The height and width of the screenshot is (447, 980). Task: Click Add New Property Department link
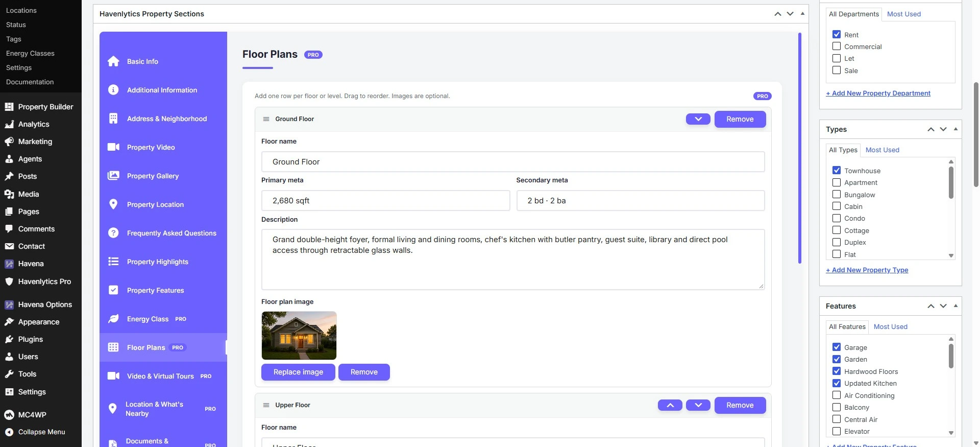pyautogui.click(x=878, y=93)
